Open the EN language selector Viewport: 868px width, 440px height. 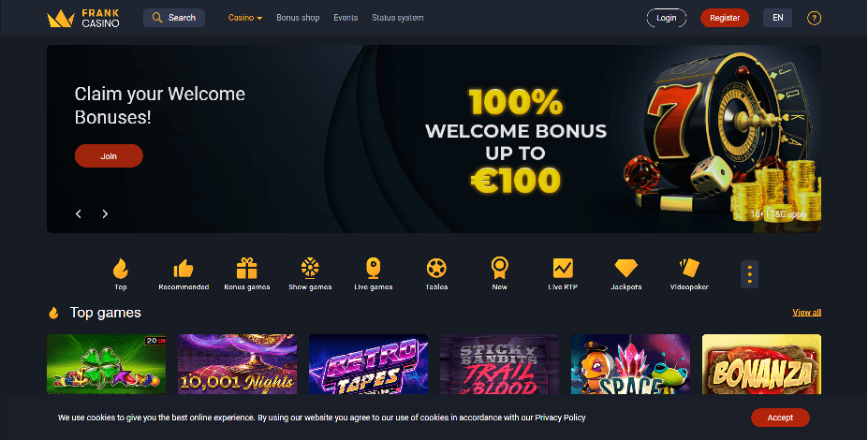click(778, 18)
